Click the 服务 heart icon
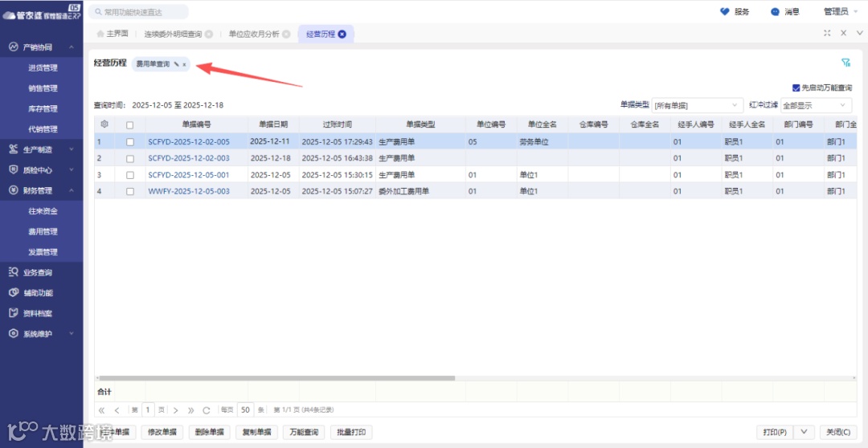Screen dimensions: 868x448 (x=725, y=11)
